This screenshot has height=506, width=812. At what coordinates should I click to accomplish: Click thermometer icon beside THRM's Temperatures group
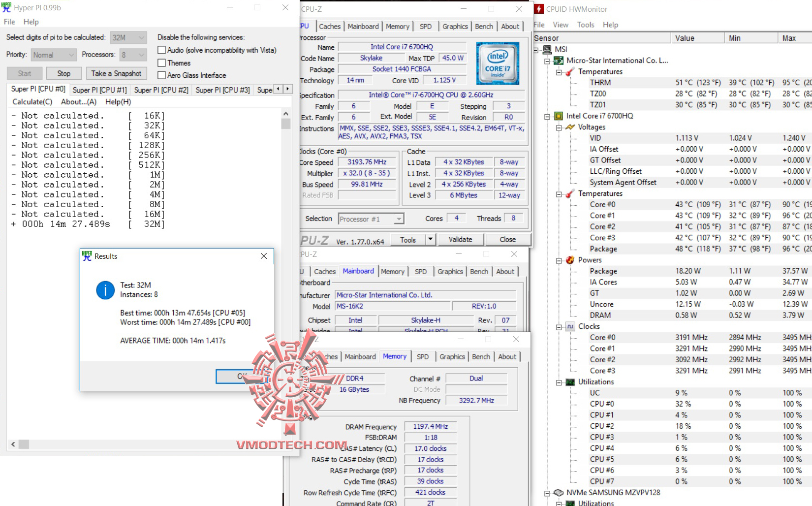pos(570,72)
